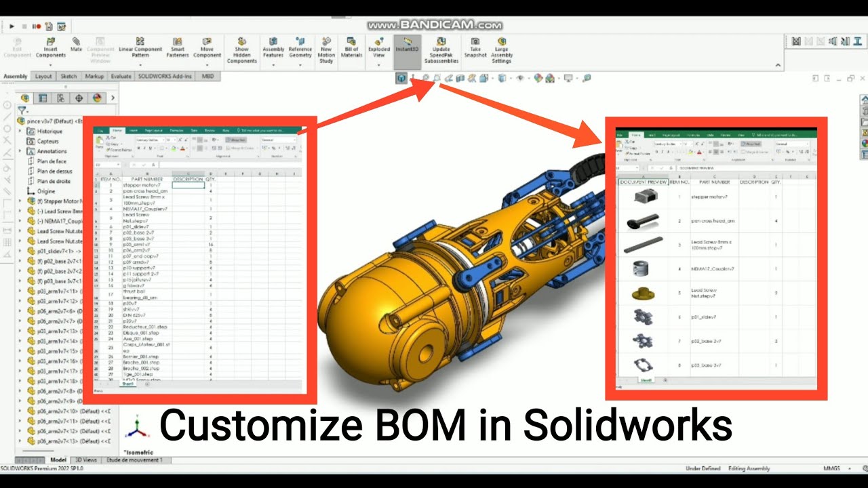Select Origine in the tree
The height and width of the screenshot is (488, 868).
[46, 191]
